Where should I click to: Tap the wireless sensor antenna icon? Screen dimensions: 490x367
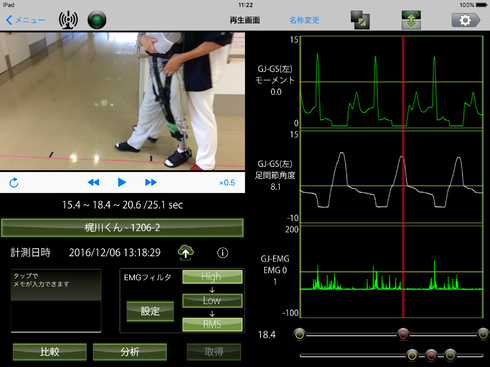(68, 20)
